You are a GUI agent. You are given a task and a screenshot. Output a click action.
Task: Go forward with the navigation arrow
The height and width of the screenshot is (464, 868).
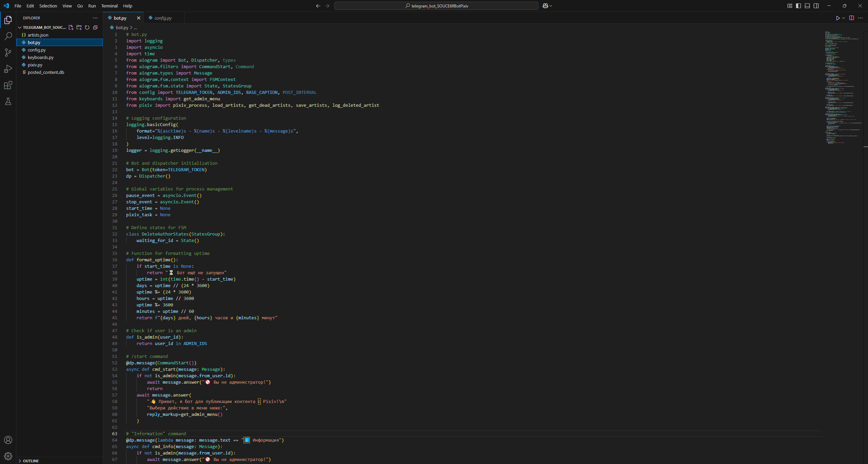(x=327, y=6)
